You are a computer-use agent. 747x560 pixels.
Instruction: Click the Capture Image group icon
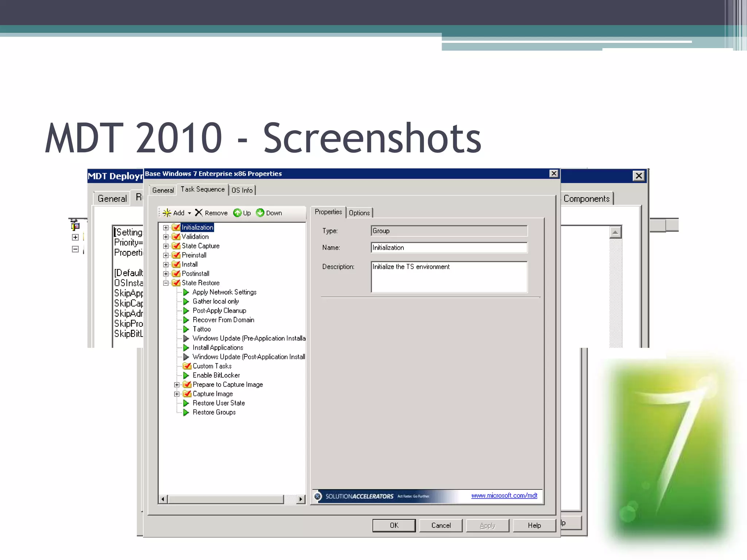coord(187,394)
